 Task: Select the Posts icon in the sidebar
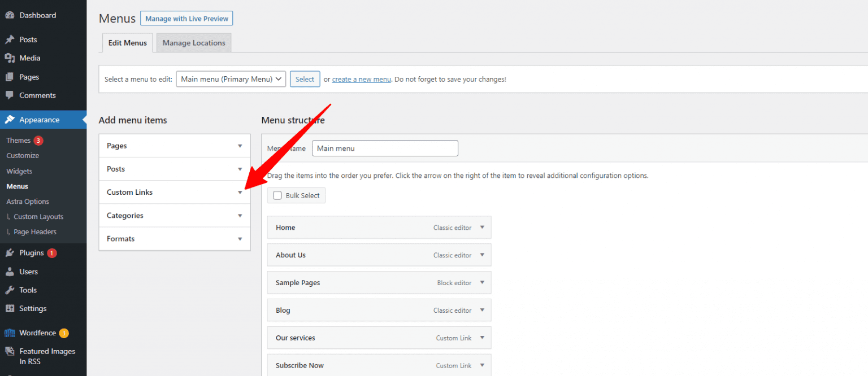pyautogui.click(x=10, y=39)
